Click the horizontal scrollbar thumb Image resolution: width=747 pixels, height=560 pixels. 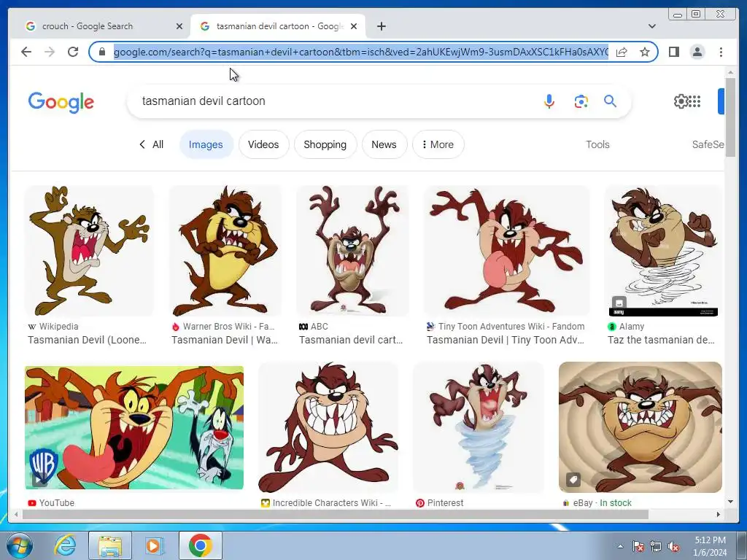click(336, 514)
